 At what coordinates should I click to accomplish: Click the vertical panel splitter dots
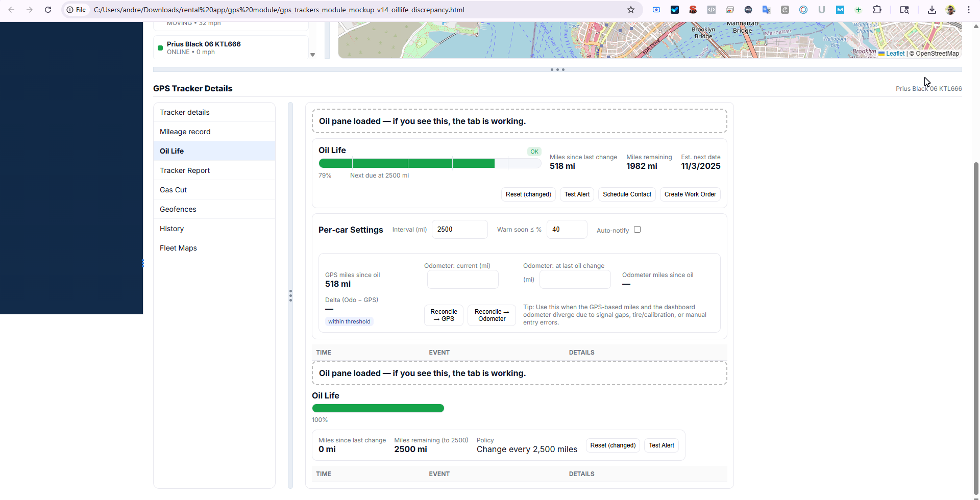(290, 295)
